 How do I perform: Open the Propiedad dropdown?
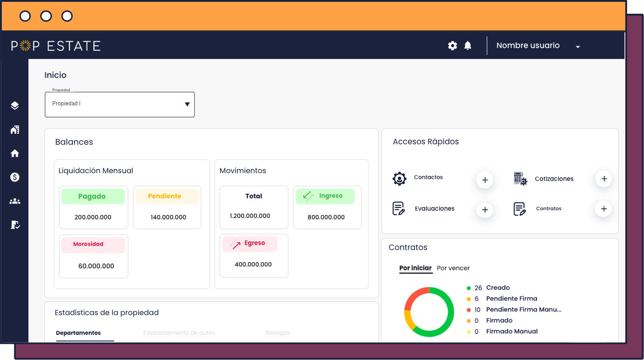pos(119,104)
